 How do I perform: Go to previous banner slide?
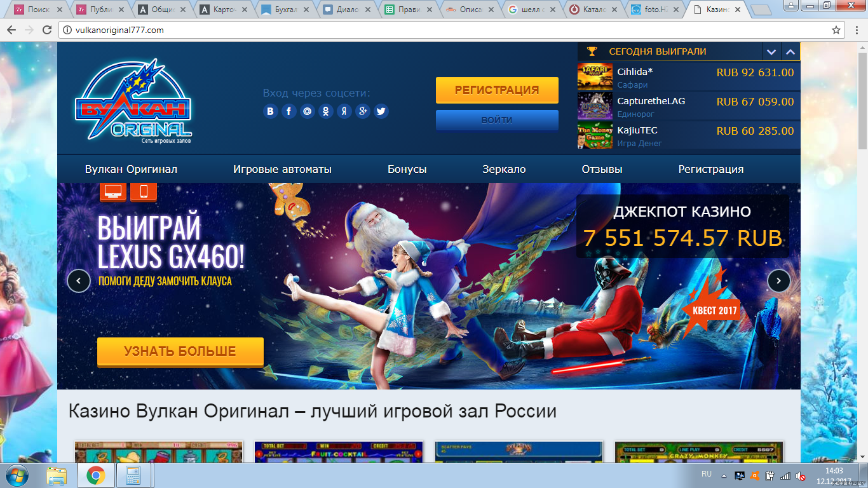pos(79,281)
